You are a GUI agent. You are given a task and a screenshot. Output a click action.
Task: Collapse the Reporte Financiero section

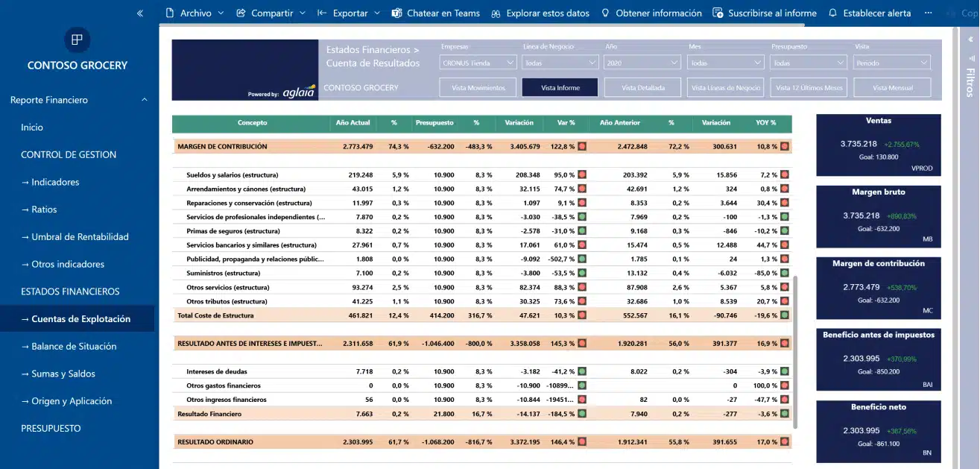click(145, 100)
